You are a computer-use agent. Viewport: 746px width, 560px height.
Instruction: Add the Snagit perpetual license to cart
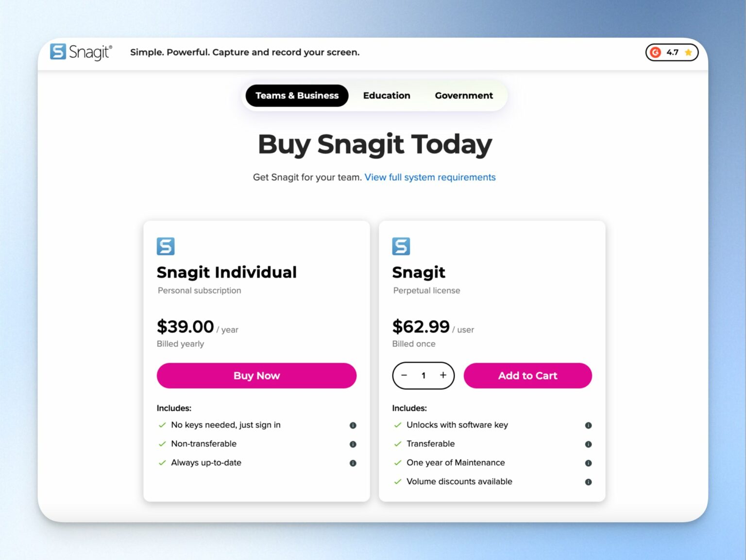click(x=527, y=375)
